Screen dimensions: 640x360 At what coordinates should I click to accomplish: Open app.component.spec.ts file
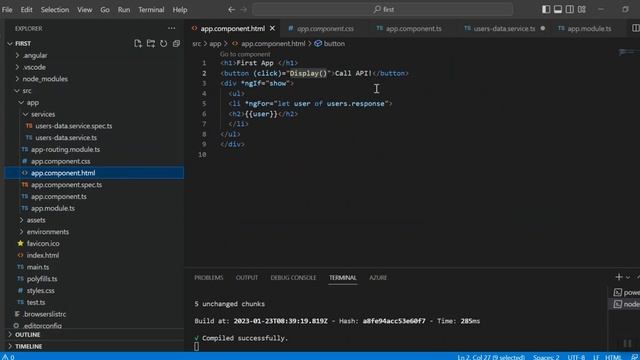67,185
